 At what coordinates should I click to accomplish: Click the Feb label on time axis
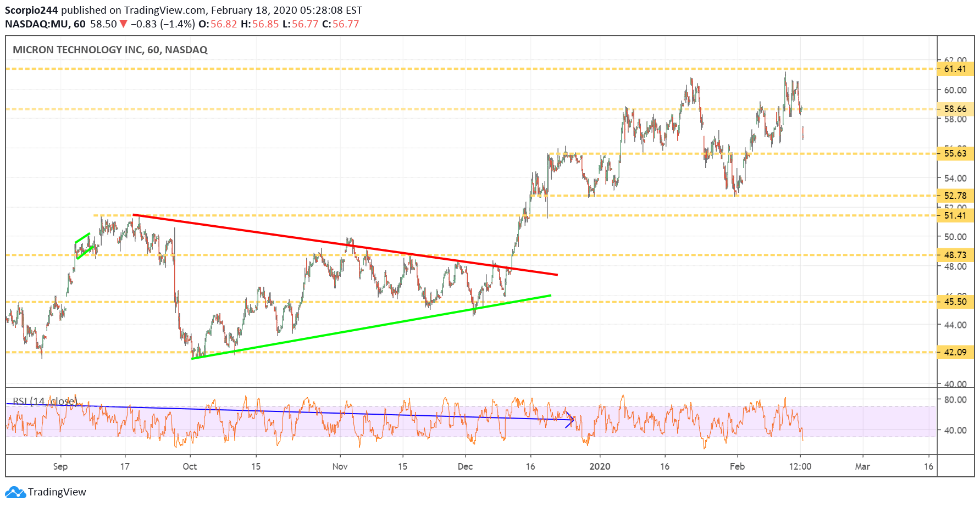click(737, 466)
